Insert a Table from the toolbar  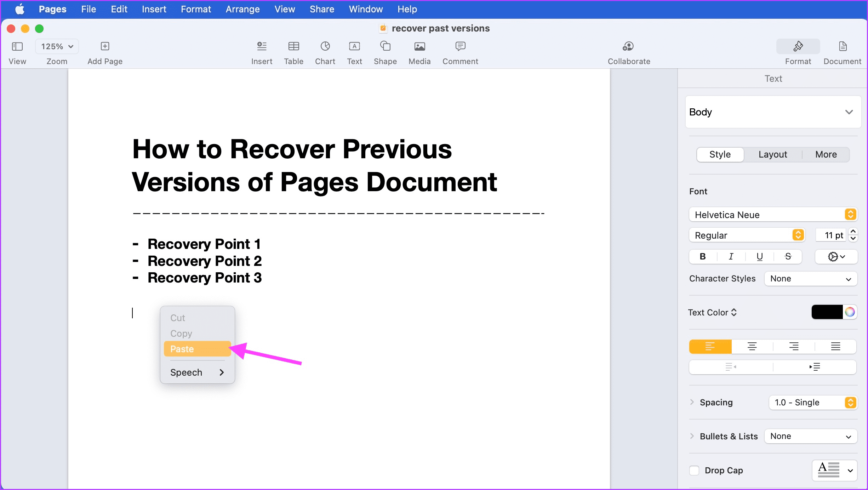coord(293,46)
